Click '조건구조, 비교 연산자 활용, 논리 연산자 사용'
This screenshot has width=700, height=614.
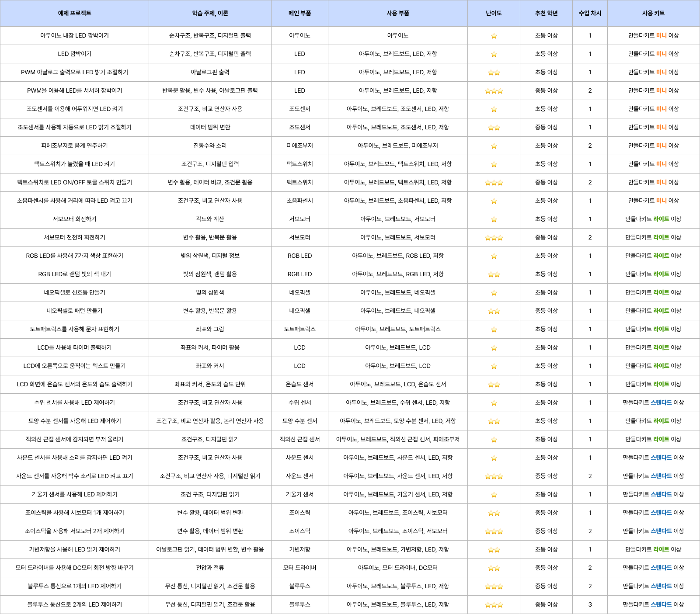pos(210,421)
